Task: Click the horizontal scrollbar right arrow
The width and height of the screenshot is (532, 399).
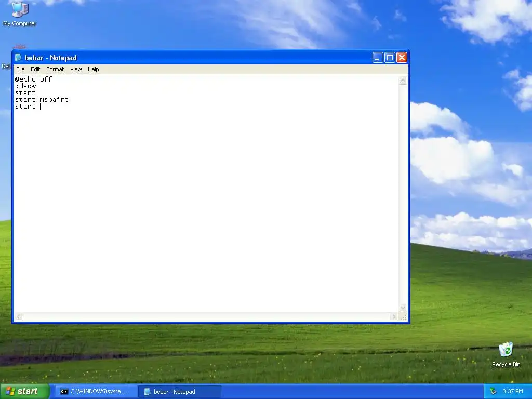Action: [x=394, y=317]
